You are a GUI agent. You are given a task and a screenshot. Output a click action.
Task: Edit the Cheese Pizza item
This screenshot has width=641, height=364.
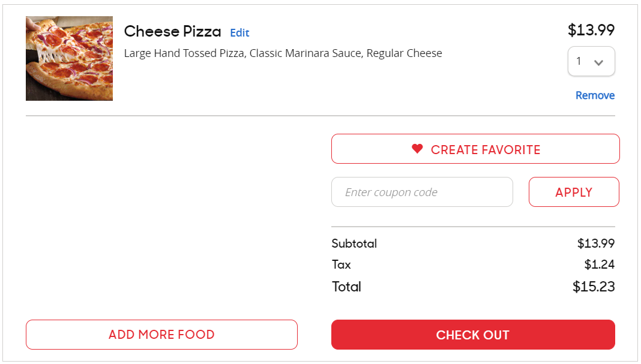point(239,33)
